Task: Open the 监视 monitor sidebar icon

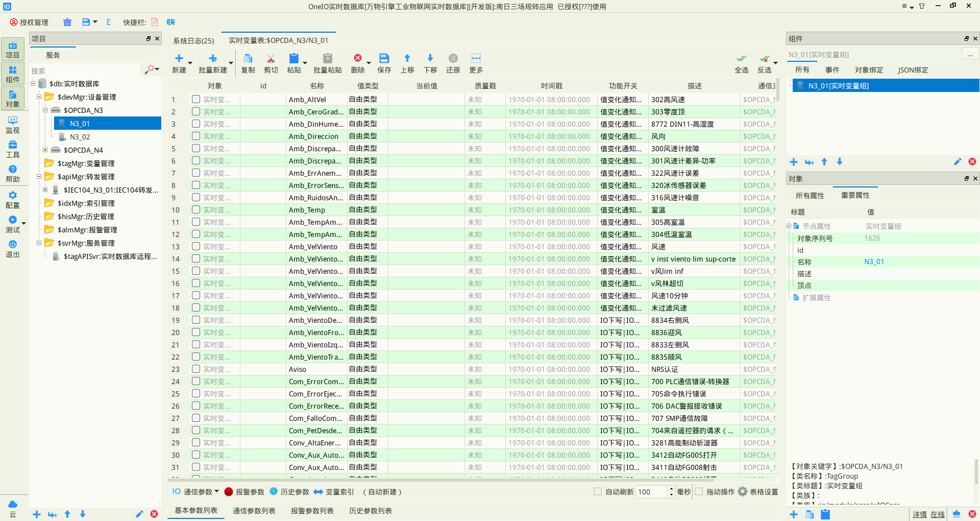Action: click(13, 125)
